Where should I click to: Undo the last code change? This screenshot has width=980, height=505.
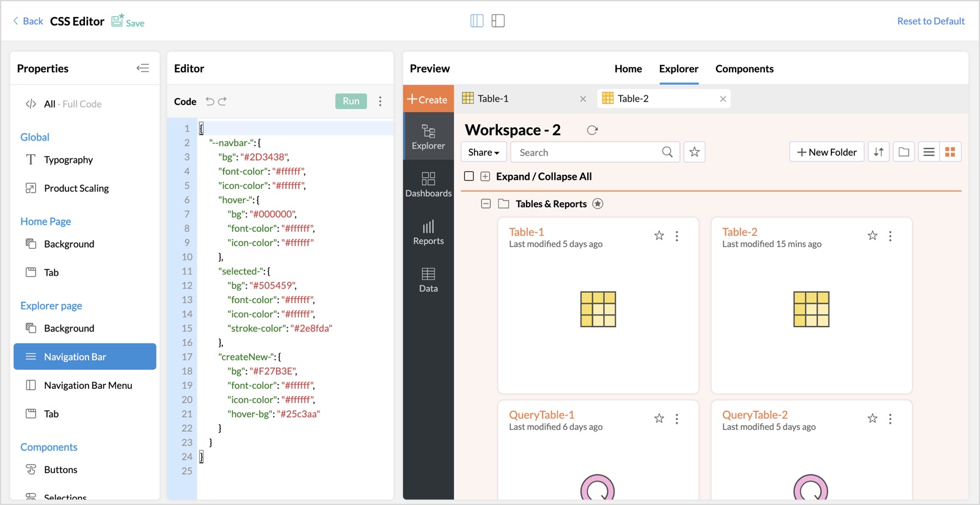[210, 101]
